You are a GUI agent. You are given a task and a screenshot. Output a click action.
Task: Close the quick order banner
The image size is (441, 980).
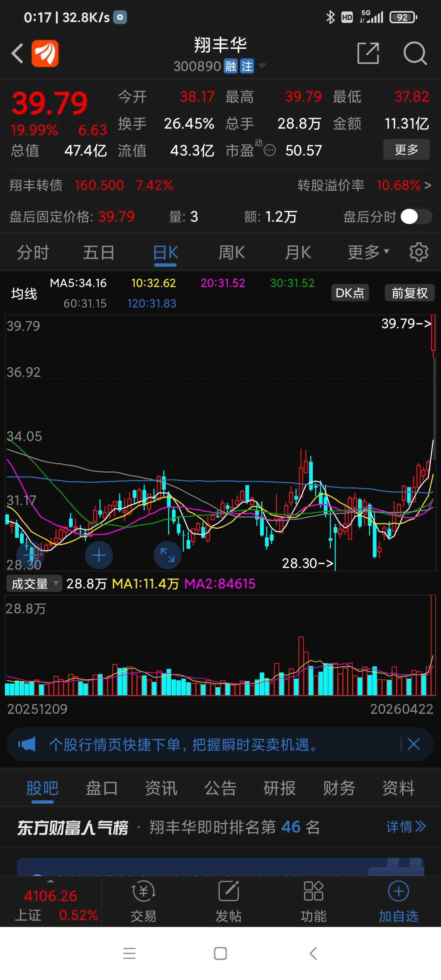click(414, 744)
